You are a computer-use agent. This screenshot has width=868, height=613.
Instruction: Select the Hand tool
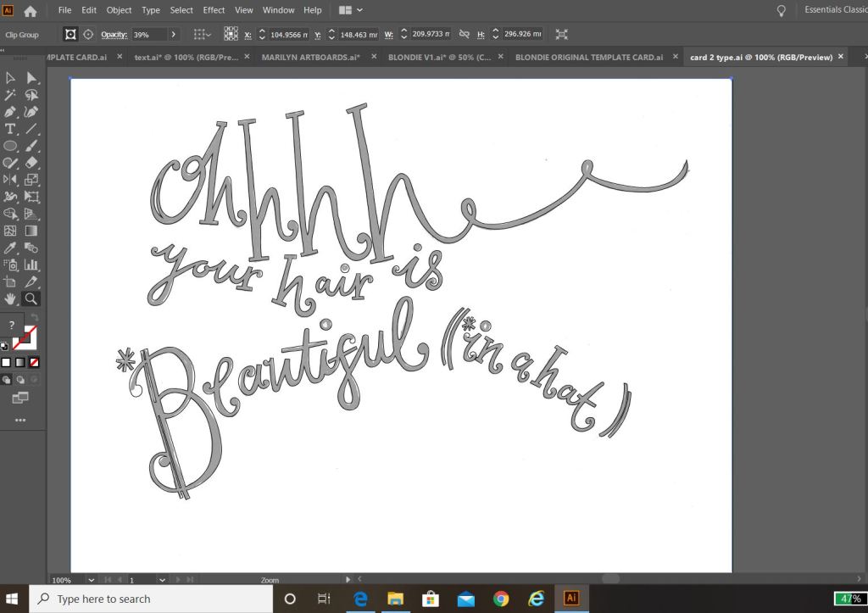[x=10, y=298]
